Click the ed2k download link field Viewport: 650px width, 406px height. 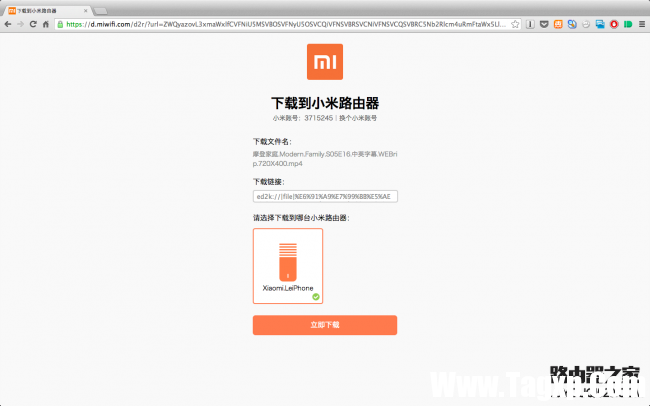tap(325, 197)
